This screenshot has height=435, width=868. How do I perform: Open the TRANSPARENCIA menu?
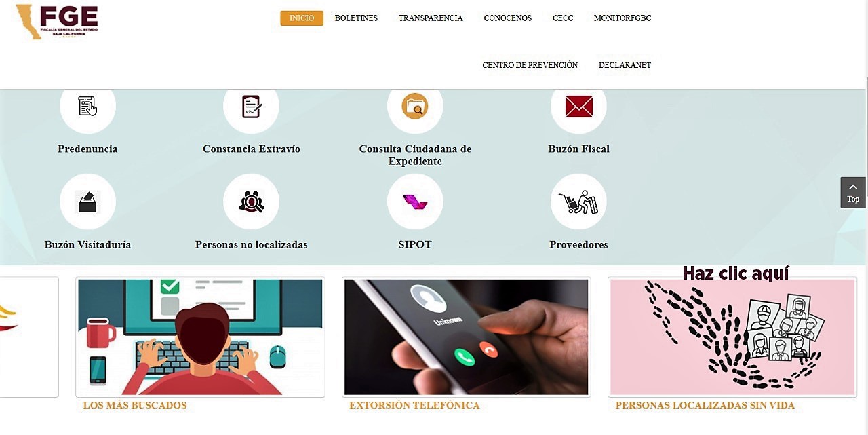[x=431, y=18]
